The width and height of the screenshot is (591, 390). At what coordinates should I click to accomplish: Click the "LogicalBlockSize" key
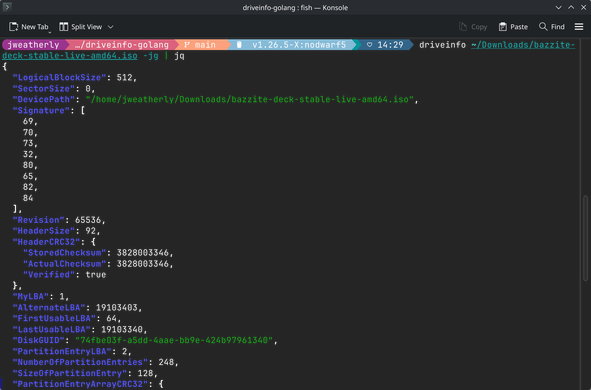point(59,78)
